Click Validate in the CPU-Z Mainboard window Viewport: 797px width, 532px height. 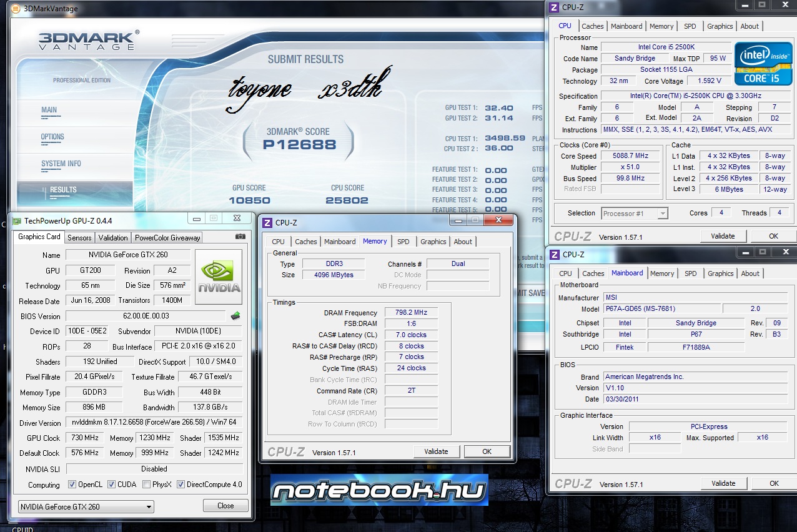coord(723,483)
